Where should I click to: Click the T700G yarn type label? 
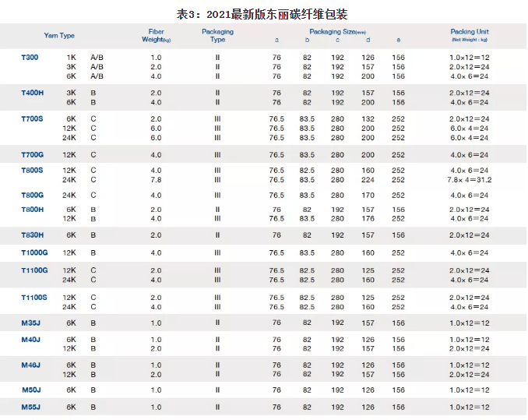point(33,155)
